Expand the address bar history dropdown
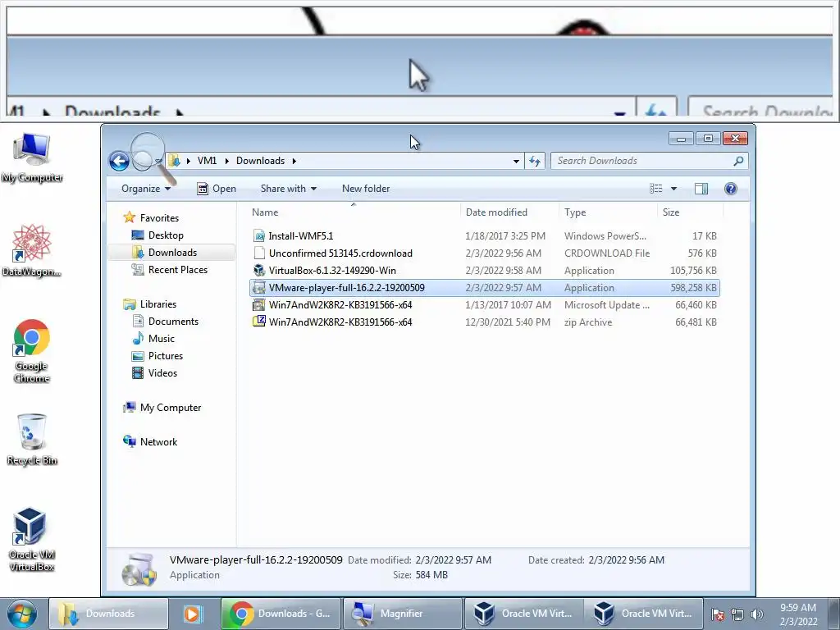The width and height of the screenshot is (840, 630). point(516,161)
